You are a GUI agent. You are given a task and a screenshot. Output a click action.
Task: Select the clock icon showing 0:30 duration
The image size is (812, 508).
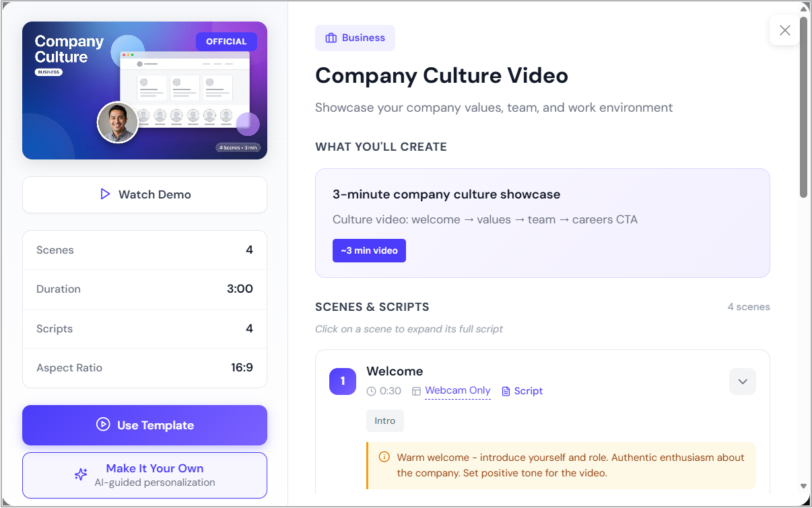(x=371, y=390)
